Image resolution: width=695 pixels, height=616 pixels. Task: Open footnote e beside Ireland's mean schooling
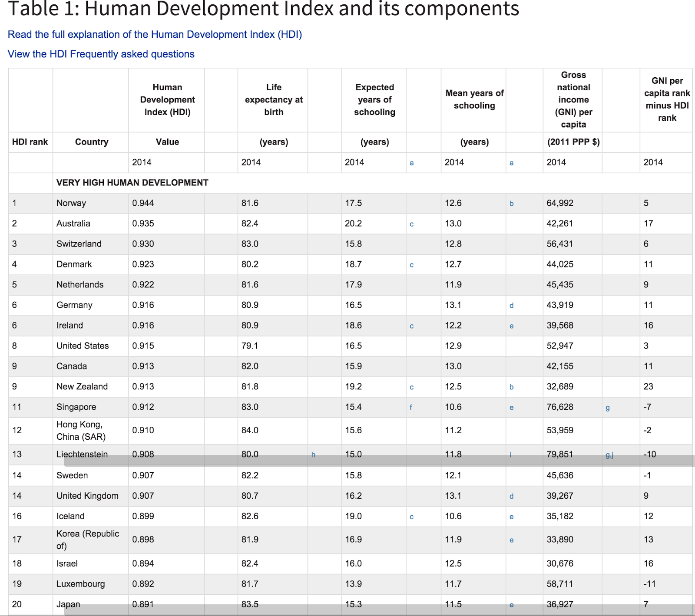click(x=511, y=325)
